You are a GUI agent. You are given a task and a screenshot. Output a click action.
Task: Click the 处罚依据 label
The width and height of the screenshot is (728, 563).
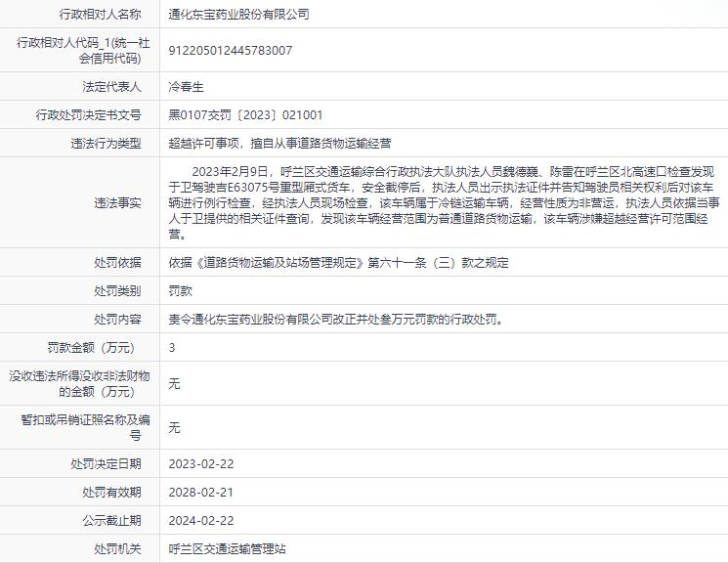[x=117, y=263]
